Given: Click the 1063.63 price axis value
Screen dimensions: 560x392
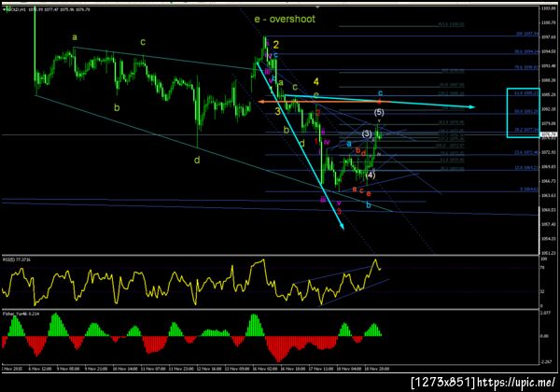Looking at the screenshot, I should coord(549,196).
